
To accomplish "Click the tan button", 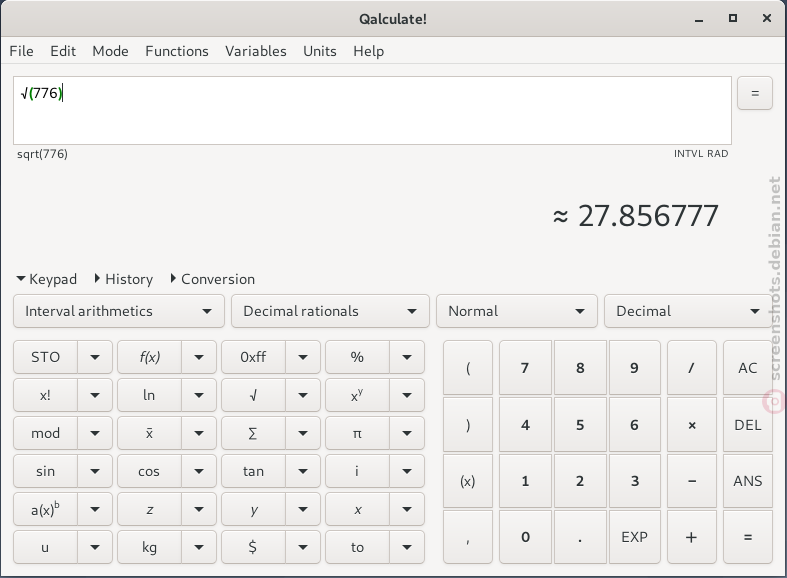I will (253, 472).
